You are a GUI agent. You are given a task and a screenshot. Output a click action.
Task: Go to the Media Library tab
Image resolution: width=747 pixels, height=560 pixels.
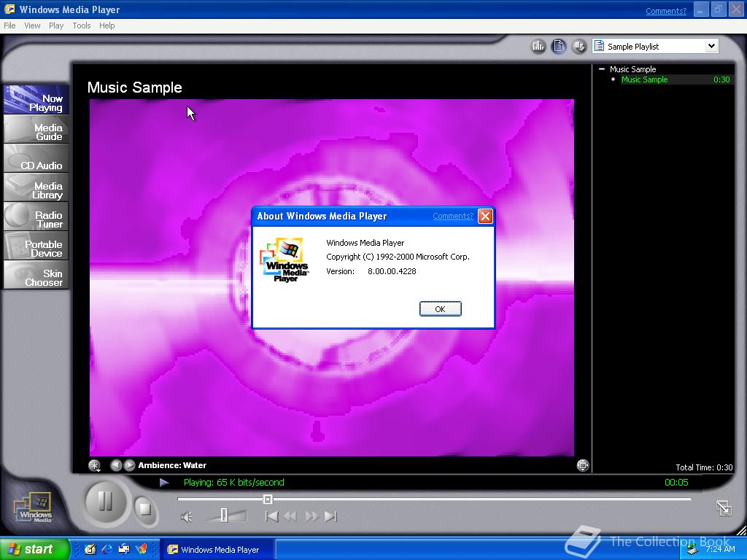pos(36,187)
